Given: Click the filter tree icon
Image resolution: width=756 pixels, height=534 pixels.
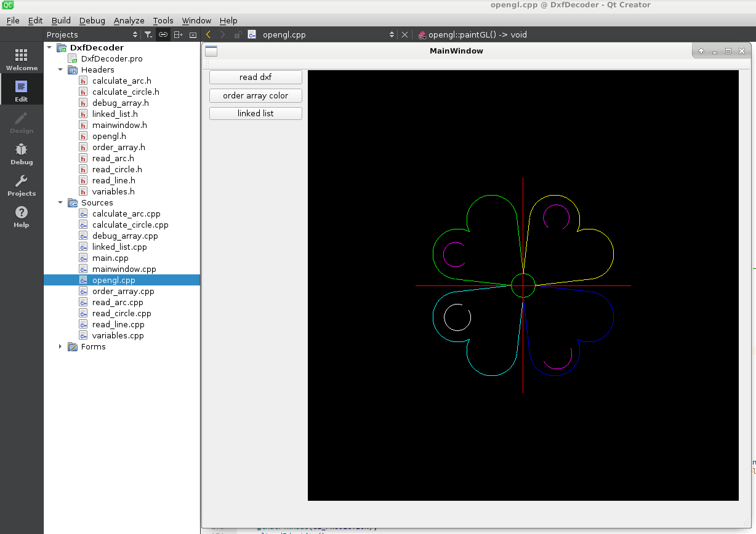Looking at the screenshot, I should click(148, 35).
